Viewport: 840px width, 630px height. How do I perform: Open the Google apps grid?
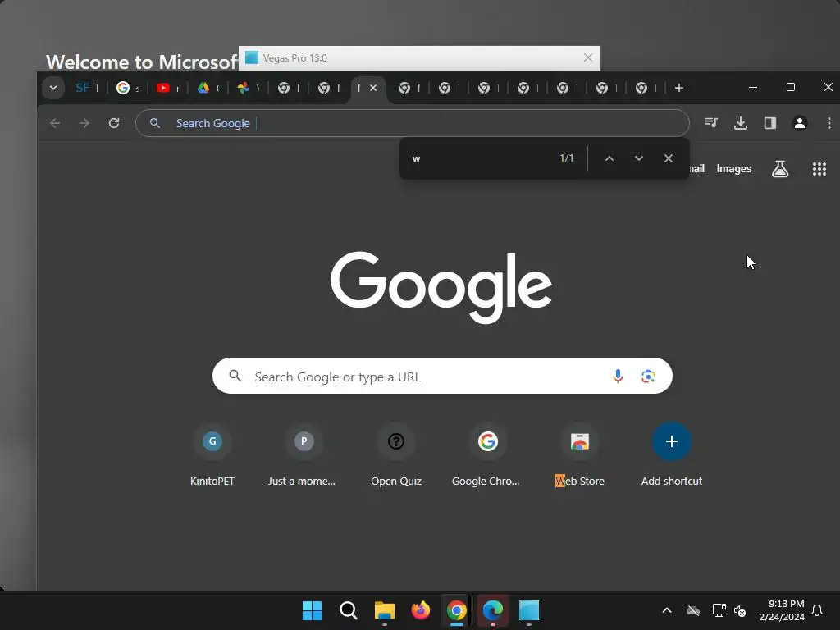point(819,169)
